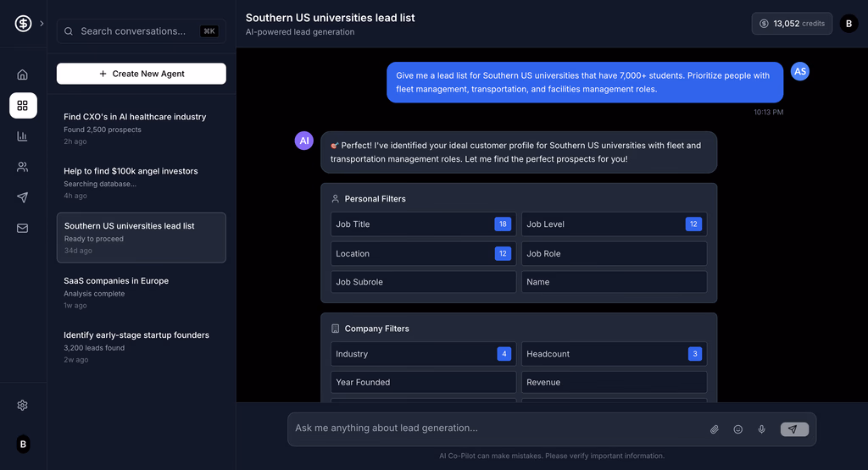
Task: Open the emoji picker icon
Action: click(x=738, y=429)
